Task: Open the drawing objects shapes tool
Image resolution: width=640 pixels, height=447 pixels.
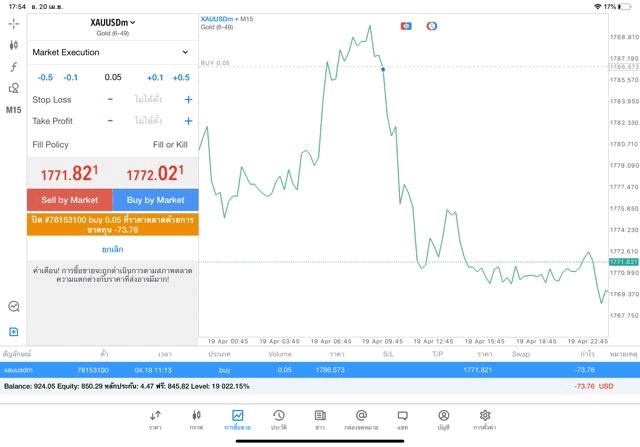Action: click(x=13, y=88)
